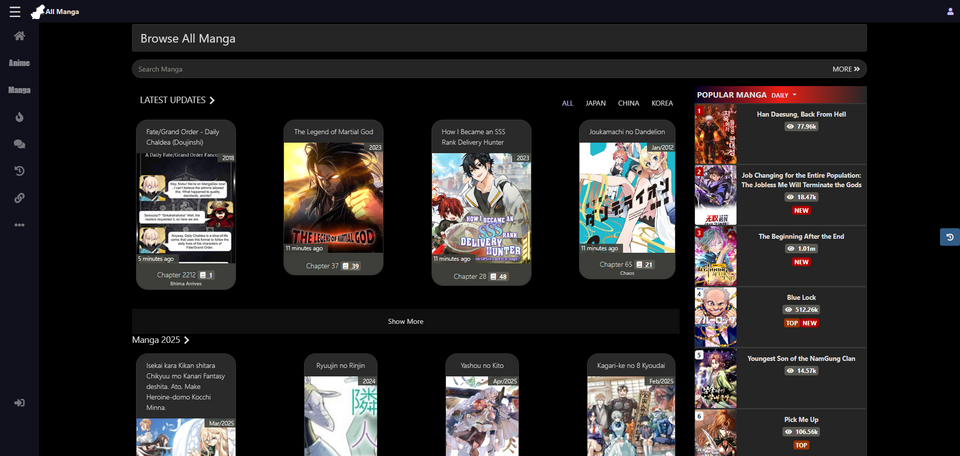Open the Anime section in sidebar
Viewport: 960px width, 456px height.
click(20, 63)
